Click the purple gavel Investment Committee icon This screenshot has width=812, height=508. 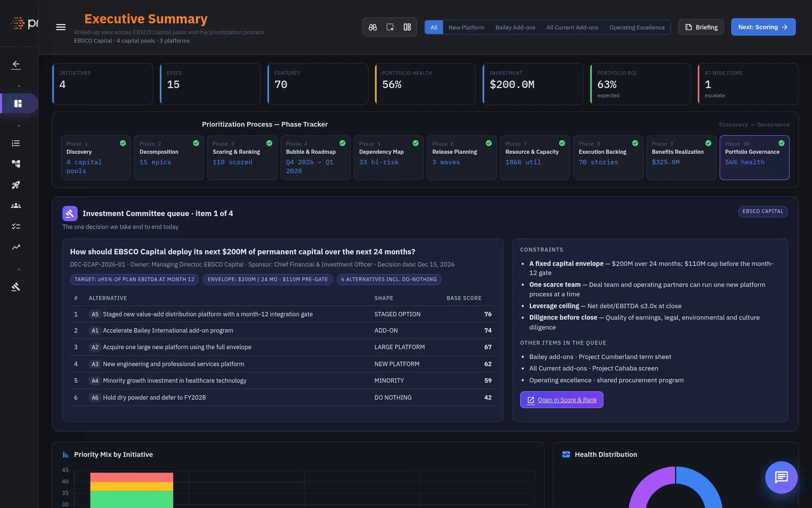[x=70, y=213]
